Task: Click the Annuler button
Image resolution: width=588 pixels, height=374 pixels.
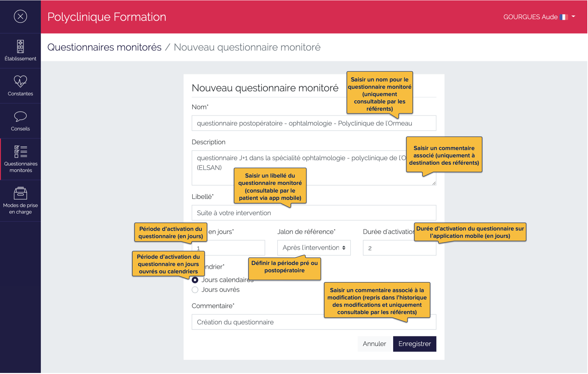Action: (x=374, y=344)
